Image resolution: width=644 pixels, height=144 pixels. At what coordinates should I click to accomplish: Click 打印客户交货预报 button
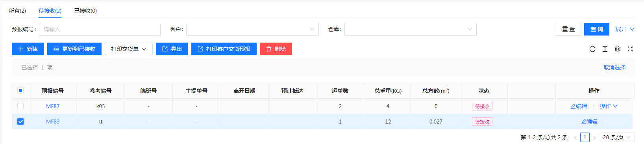point(224,49)
